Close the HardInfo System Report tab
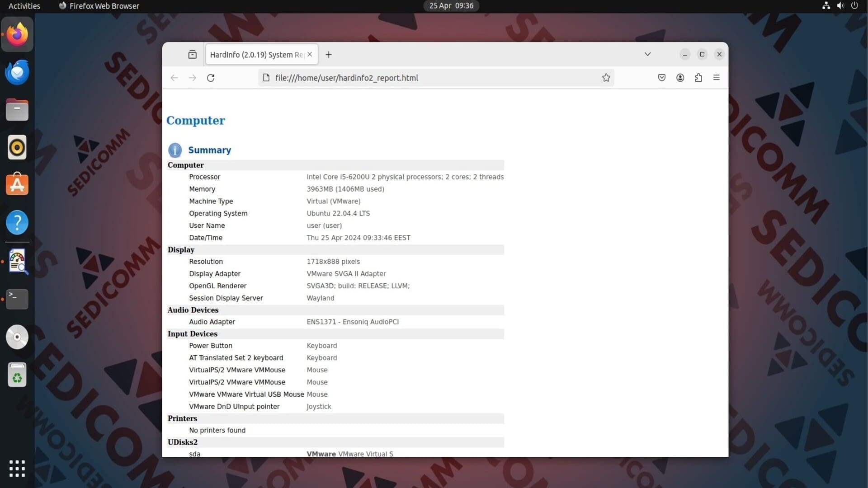Screen dimensions: 868x488 click(x=310, y=55)
